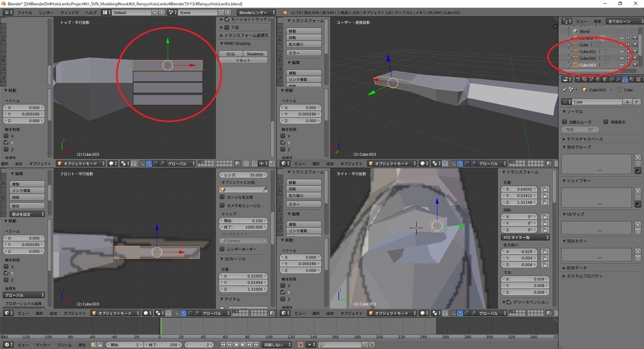Open the Render properties tab
Image resolution: width=644 pixels, height=349 pixels.
578,79
